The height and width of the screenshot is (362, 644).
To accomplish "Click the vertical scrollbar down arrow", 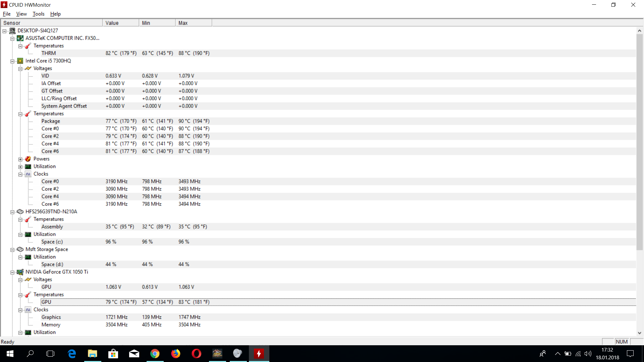I will click(640, 333).
